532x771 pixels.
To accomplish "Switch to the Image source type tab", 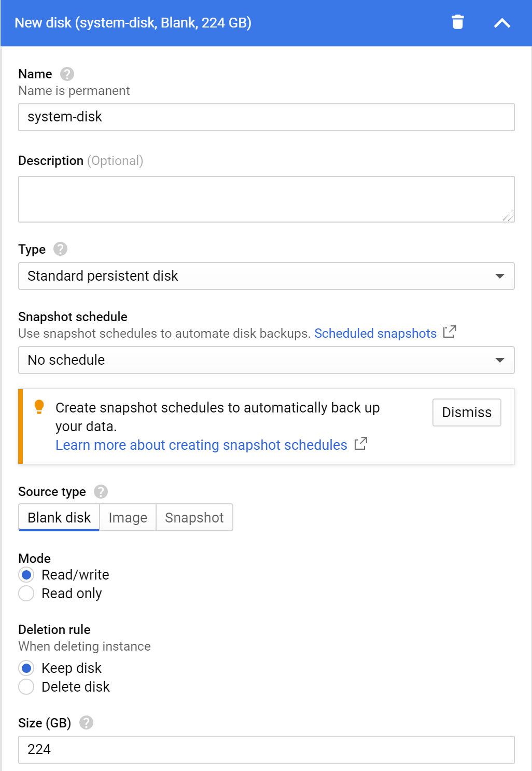I will 128,518.
